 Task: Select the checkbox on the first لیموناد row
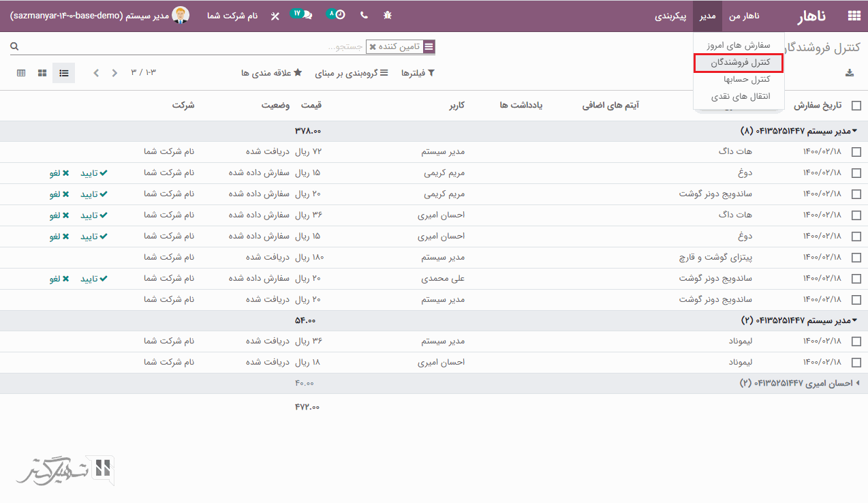(x=856, y=341)
